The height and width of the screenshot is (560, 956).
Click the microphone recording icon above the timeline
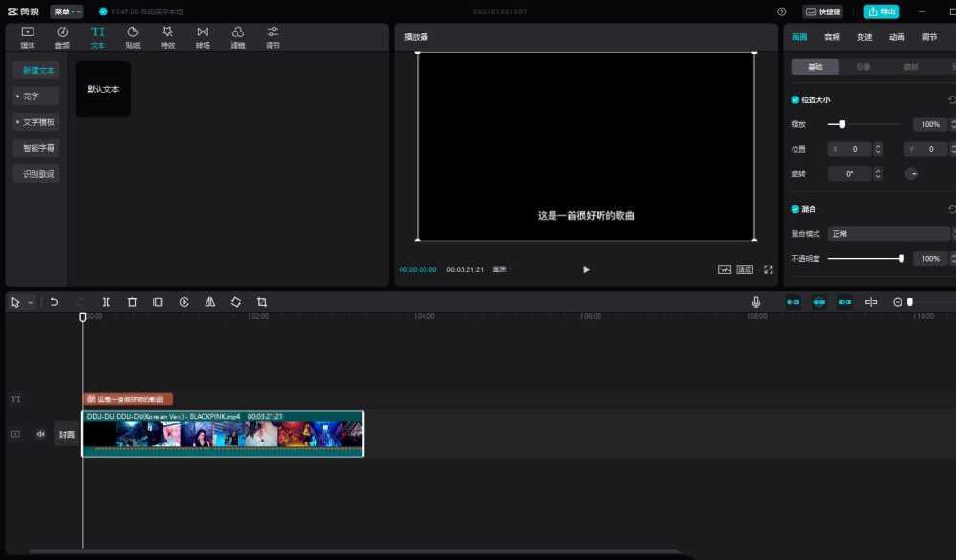tap(755, 302)
